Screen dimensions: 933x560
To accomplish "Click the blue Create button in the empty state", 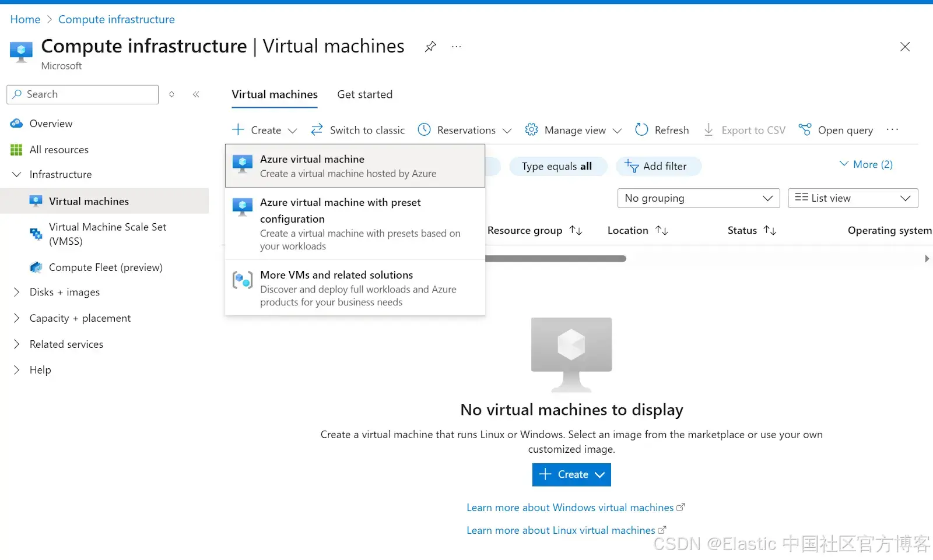I will (x=571, y=475).
